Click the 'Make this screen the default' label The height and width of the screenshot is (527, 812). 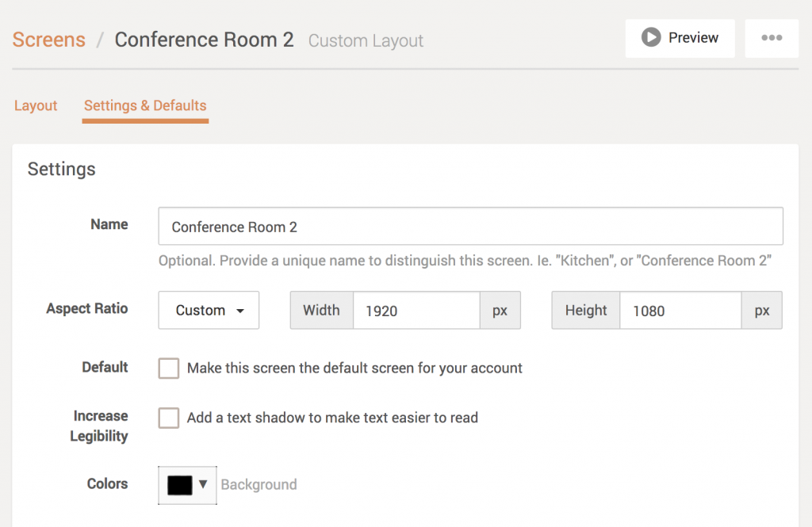pos(354,368)
